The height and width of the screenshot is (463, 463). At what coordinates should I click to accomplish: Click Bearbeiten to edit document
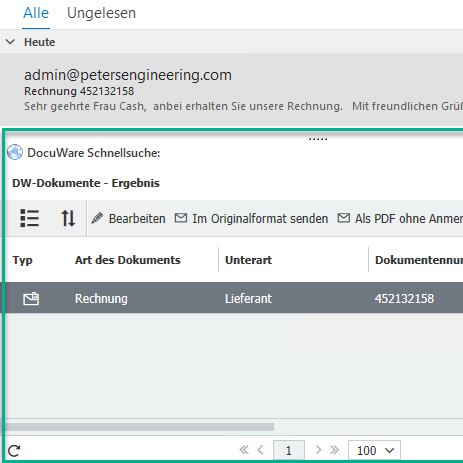point(129,219)
